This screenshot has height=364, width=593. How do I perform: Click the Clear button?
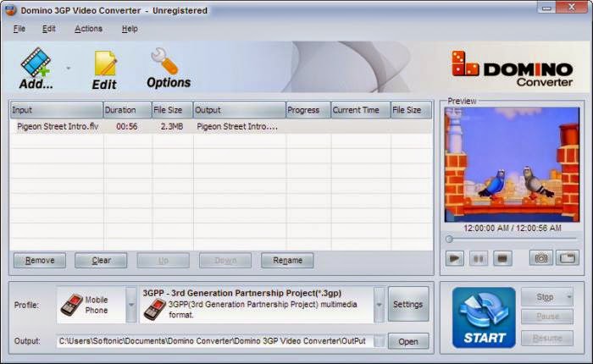pyautogui.click(x=101, y=261)
